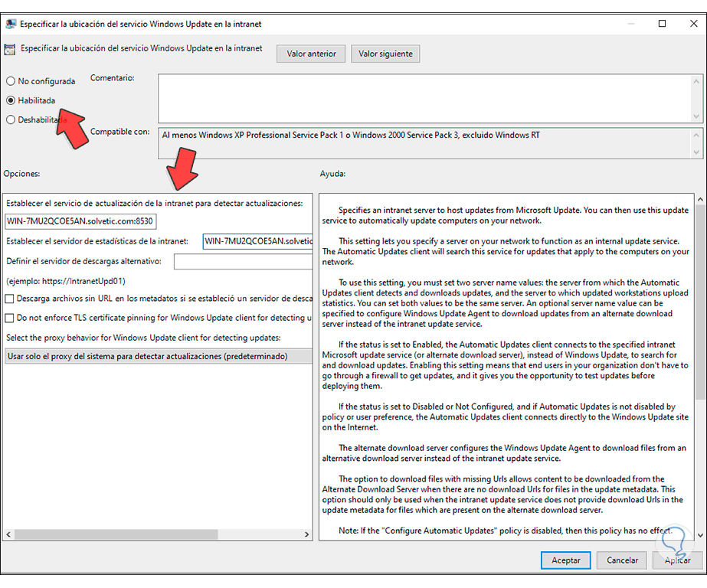Click left arrow of options horizontal scrollbar
Screen dimensions: 707x588
point(8,534)
